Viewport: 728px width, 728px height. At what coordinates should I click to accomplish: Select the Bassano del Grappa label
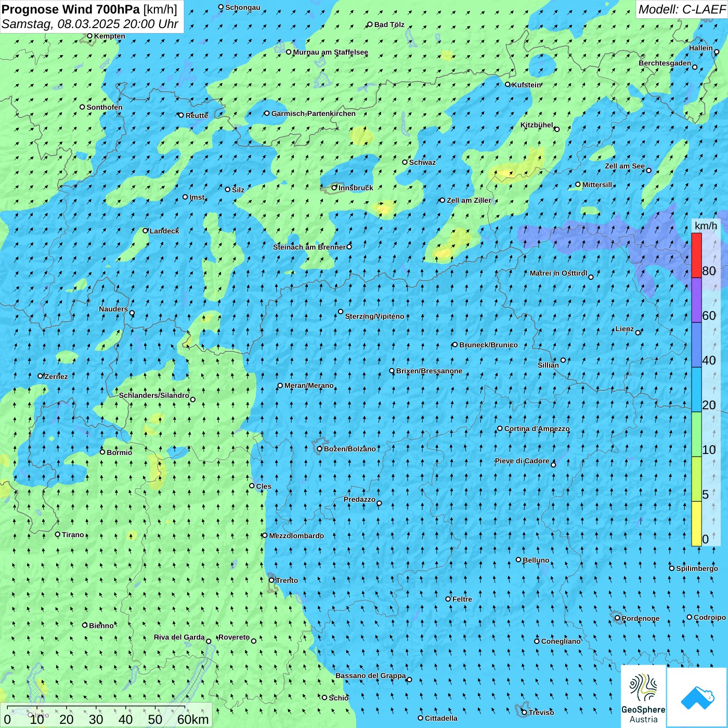point(371,675)
